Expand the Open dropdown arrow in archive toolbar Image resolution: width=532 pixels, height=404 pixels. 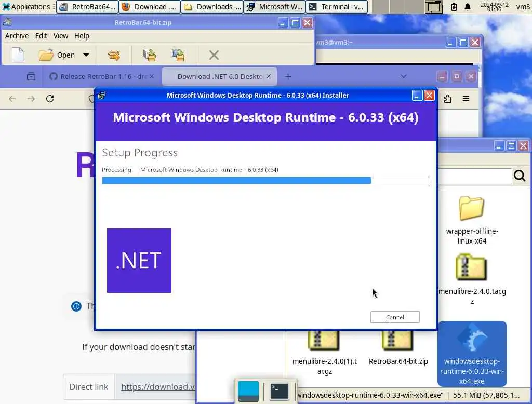point(86,55)
